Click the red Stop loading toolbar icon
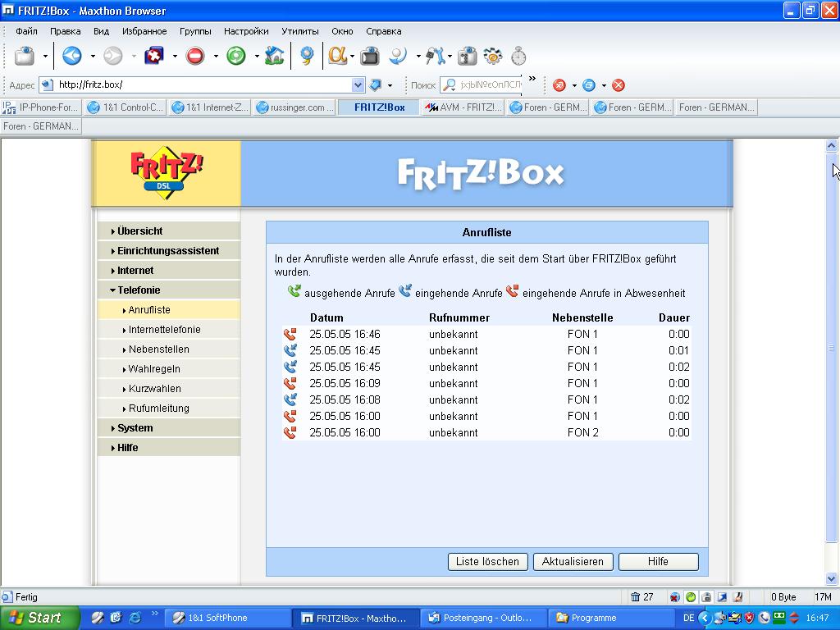Screen dimensions: 840x630 pos(195,56)
